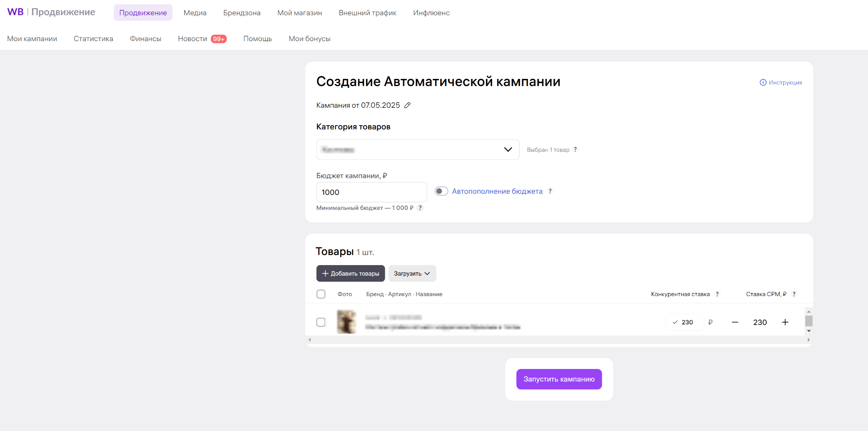This screenshot has height=431, width=868.
Task: Click the help icon next to Выбран 1 товар
Action: pyautogui.click(x=575, y=150)
